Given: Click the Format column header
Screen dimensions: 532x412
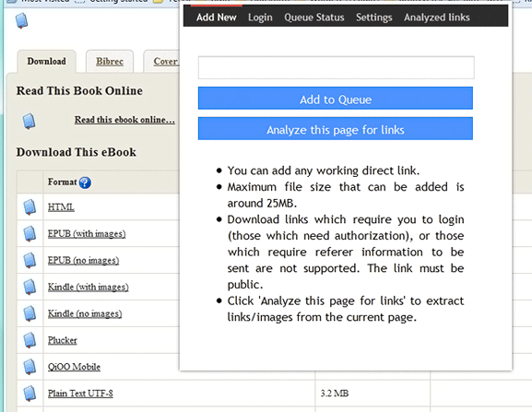Looking at the screenshot, I should (62, 182).
